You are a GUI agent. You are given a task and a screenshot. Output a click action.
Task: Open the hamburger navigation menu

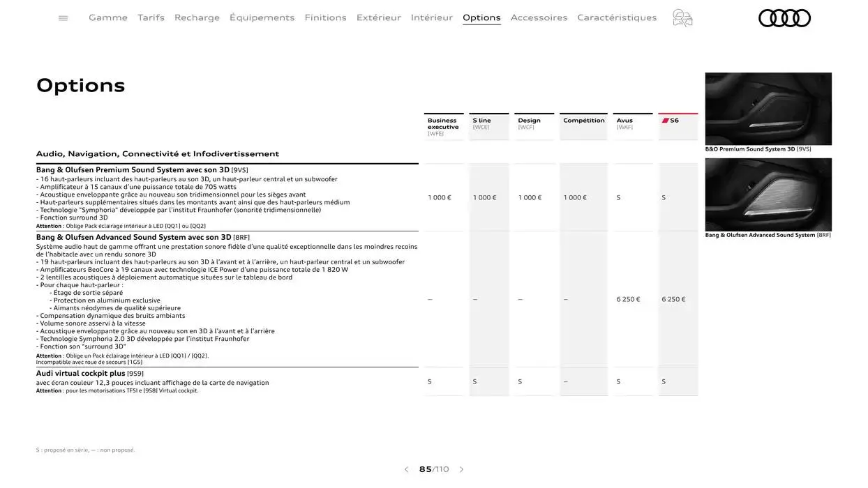tap(62, 17)
